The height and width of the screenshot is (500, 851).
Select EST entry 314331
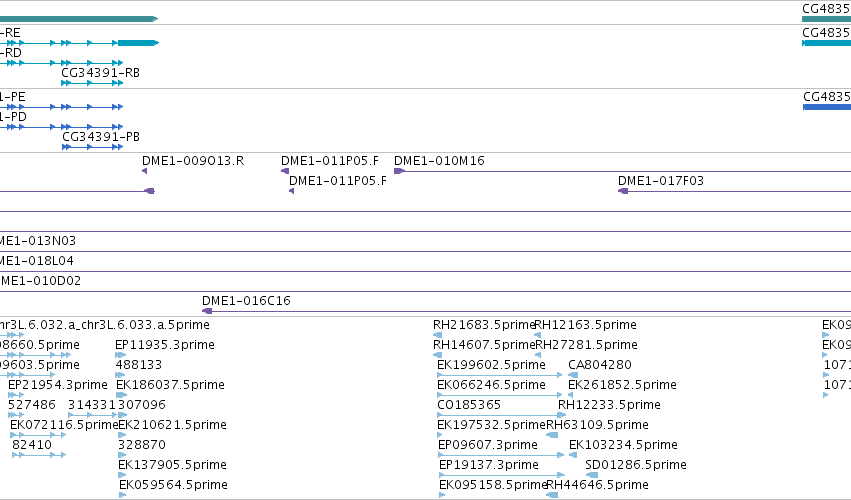[92, 405]
